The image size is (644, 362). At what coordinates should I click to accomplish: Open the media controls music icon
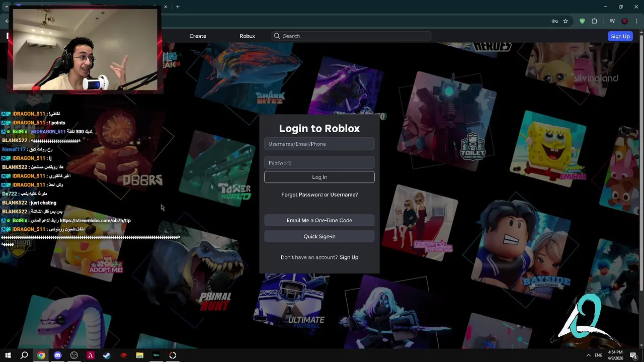[x=612, y=21]
